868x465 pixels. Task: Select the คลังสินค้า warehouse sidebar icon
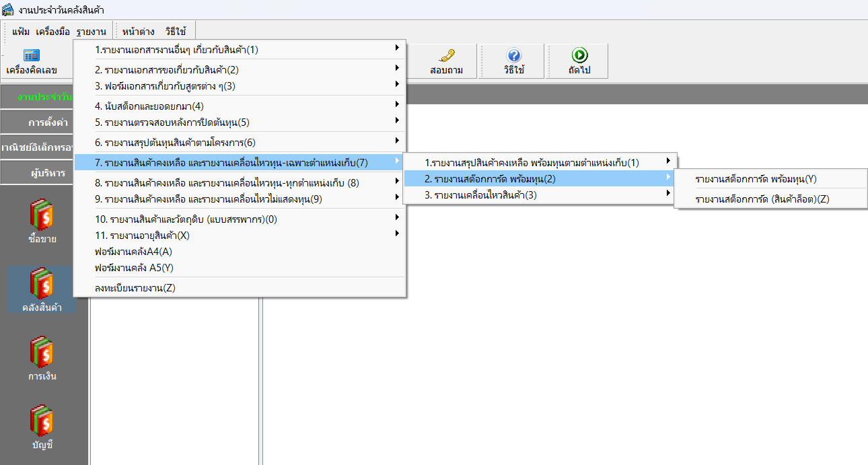pyautogui.click(x=42, y=284)
